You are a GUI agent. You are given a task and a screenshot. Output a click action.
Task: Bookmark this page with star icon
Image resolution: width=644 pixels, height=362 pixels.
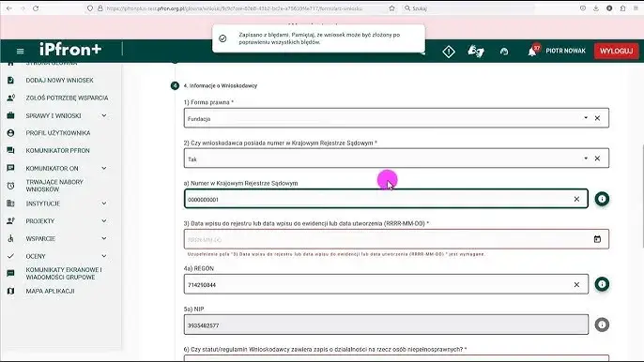[x=391, y=8]
